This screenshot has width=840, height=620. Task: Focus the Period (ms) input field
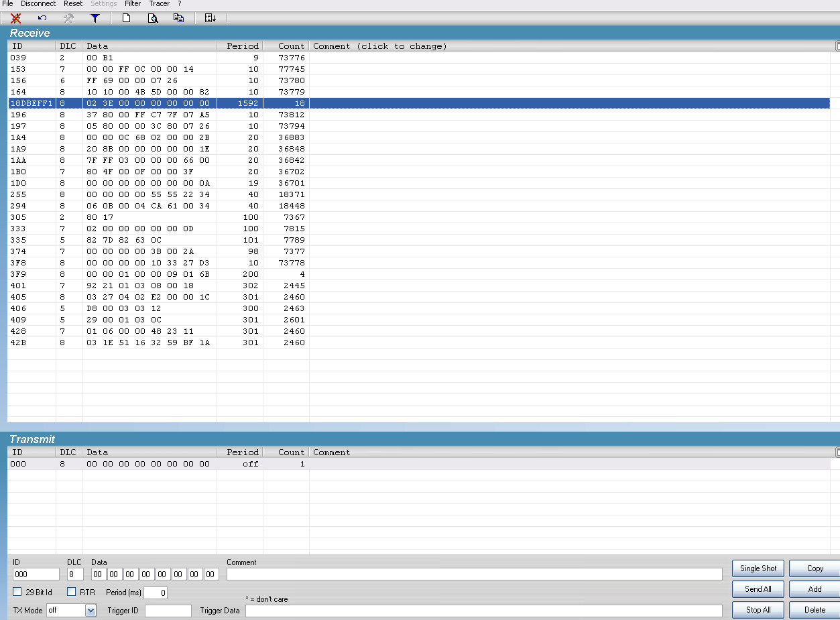[156, 593]
